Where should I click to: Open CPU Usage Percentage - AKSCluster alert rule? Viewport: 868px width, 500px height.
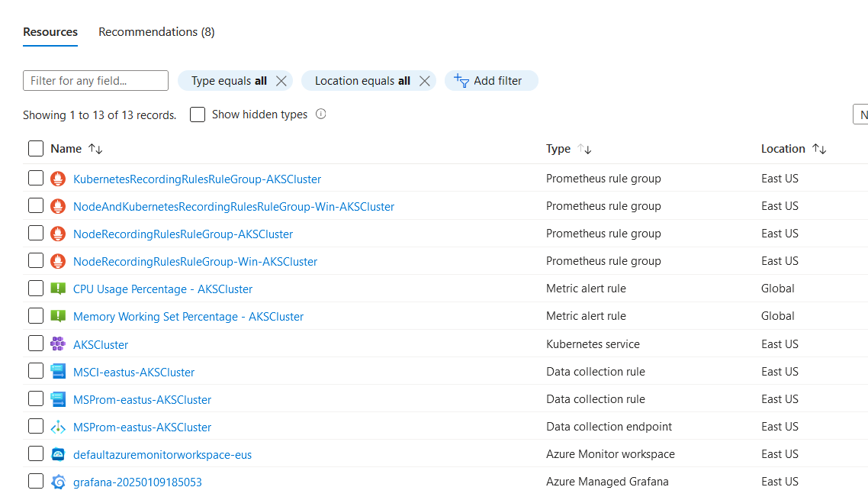(x=162, y=289)
